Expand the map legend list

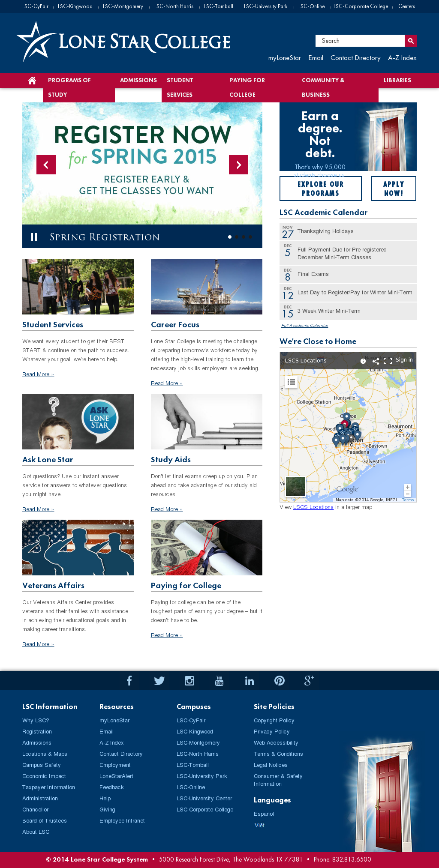pyautogui.click(x=292, y=382)
